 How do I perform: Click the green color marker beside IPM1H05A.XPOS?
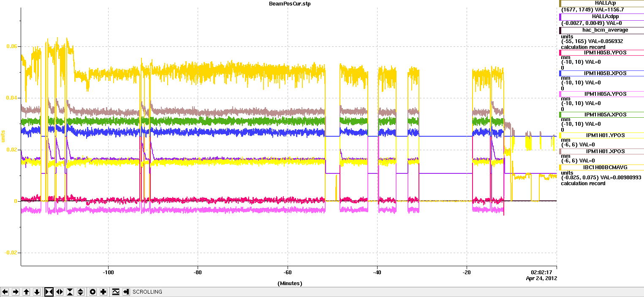560,115
